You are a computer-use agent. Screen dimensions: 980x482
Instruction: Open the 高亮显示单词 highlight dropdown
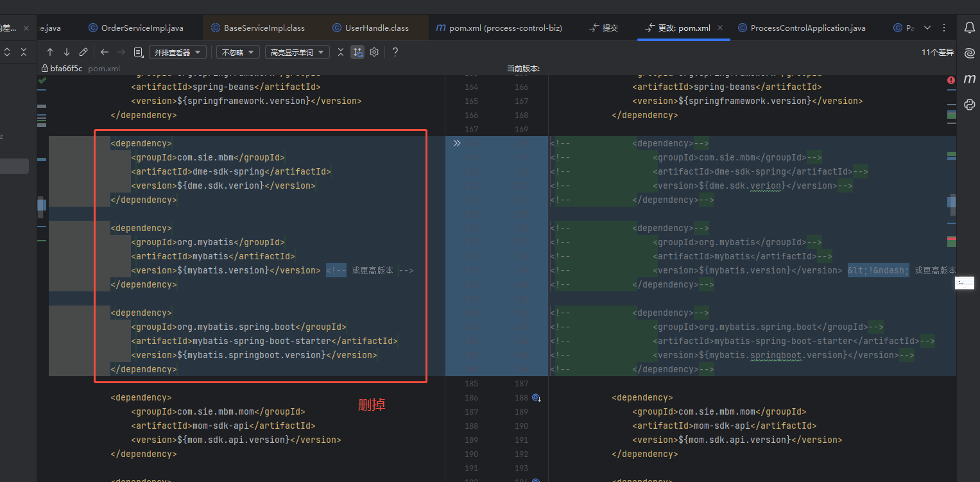[x=297, y=53]
